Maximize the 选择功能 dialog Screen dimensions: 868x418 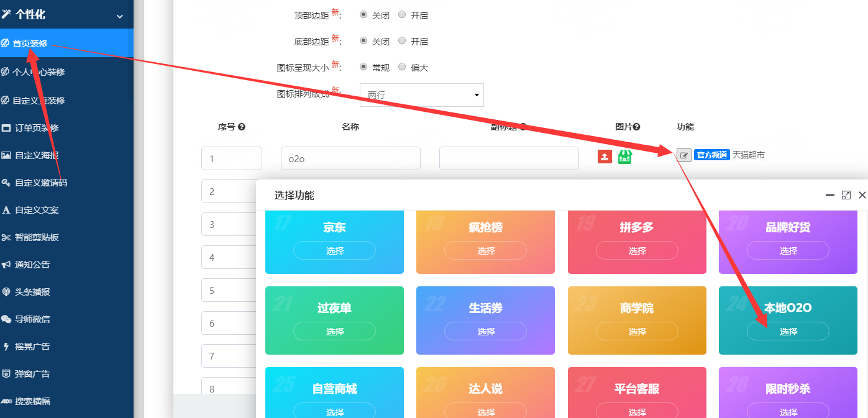coord(846,195)
